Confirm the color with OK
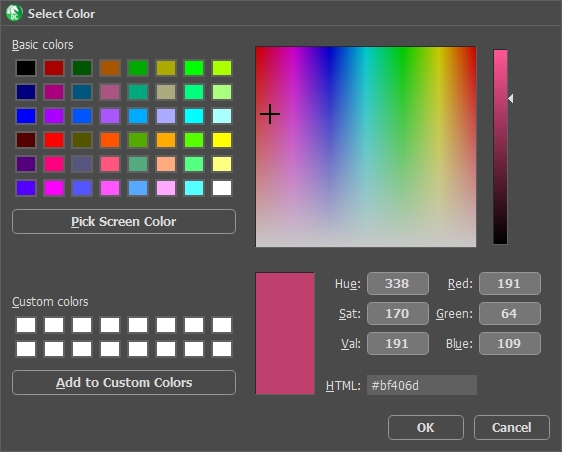 (426, 427)
